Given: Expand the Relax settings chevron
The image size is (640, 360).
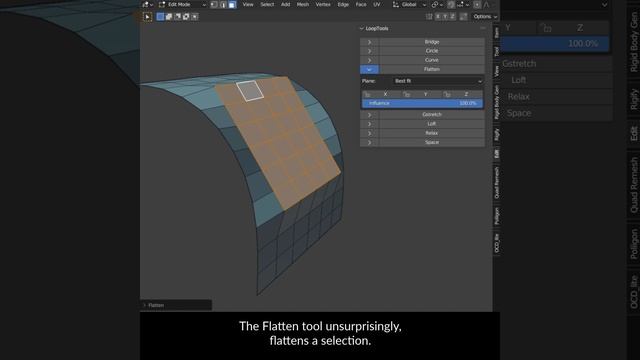Looking at the screenshot, I should click(x=369, y=133).
